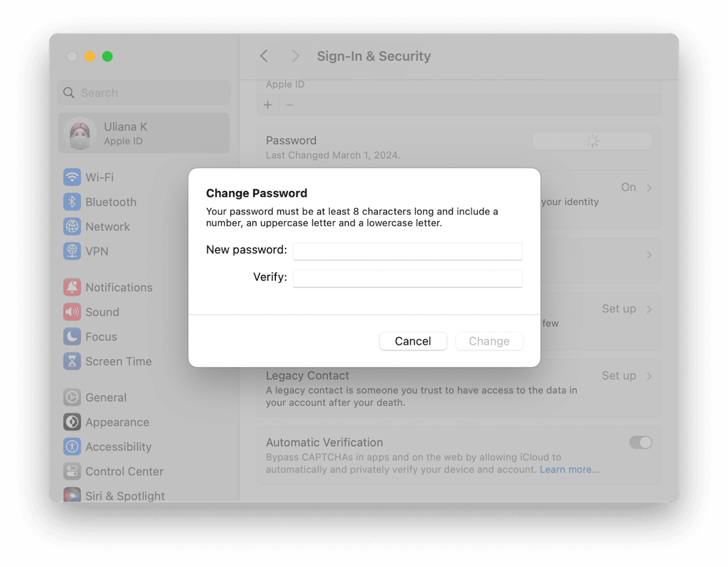The height and width of the screenshot is (567, 728).
Task: Open Notifications settings
Action: (72, 287)
